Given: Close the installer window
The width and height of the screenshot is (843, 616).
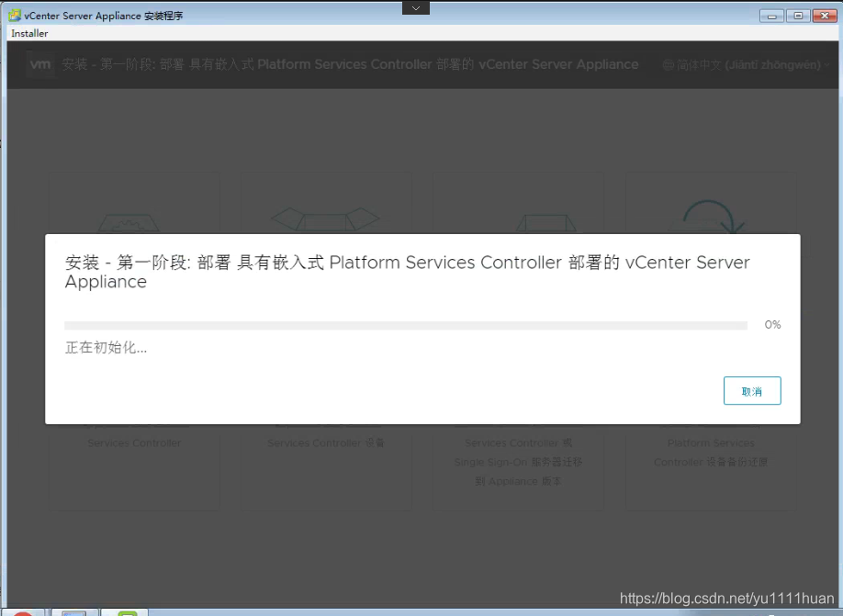Looking at the screenshot, I should [825, 17].
